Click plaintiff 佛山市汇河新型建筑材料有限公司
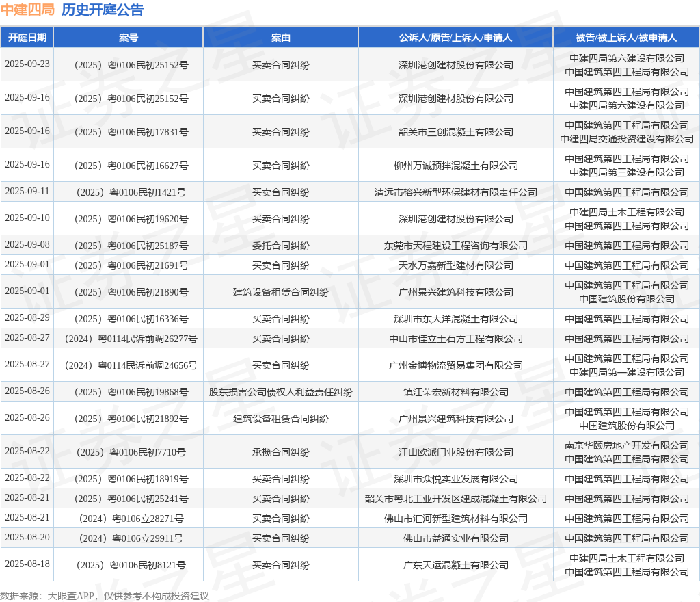 click(456, 519)
